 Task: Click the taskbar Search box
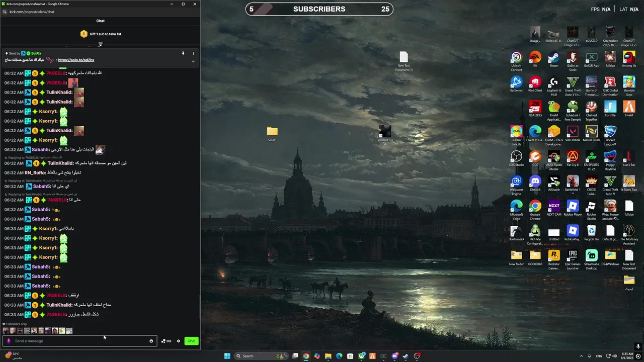(x=262, y=356)
